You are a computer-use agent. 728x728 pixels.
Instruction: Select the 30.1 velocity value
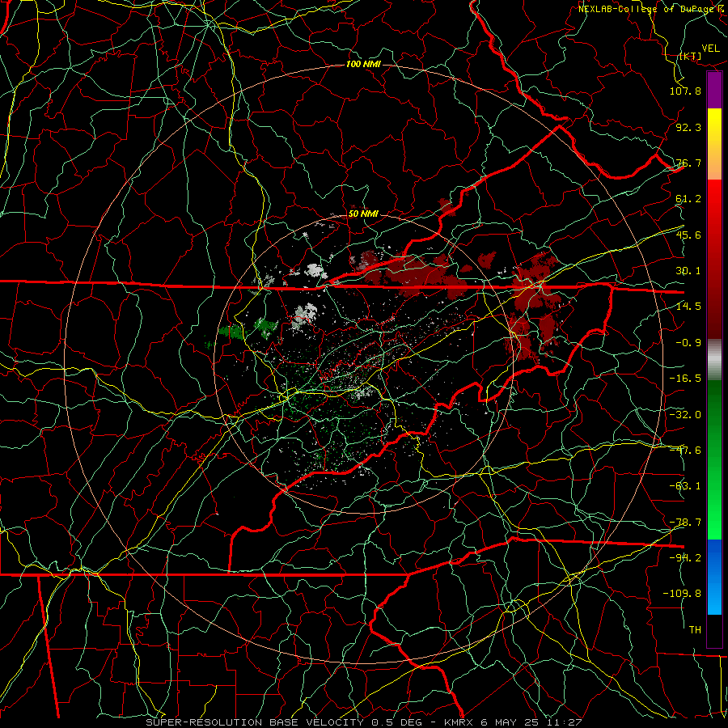(688, 271)
